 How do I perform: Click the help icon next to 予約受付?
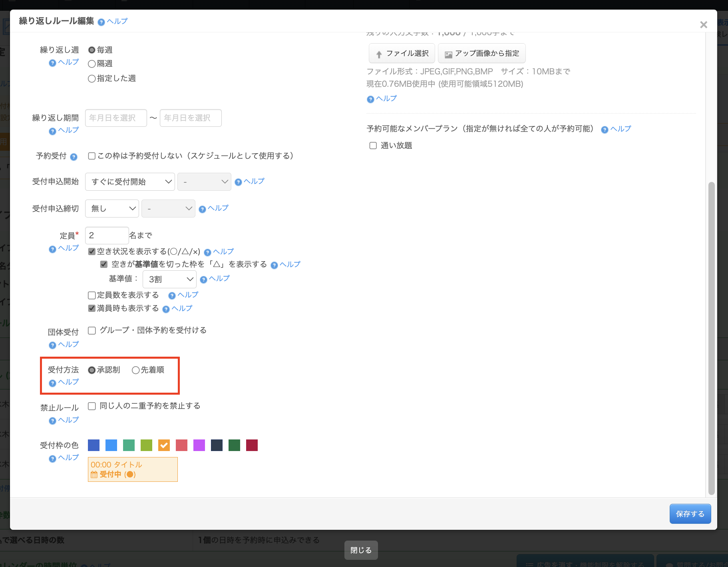tap(74, 157)
